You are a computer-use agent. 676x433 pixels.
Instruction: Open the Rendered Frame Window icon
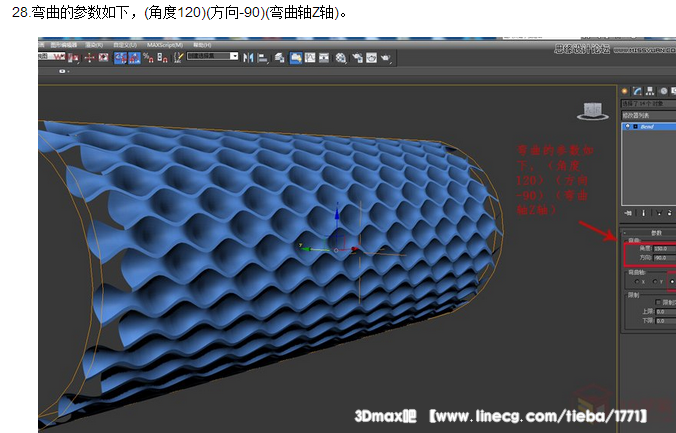(371, 57)
